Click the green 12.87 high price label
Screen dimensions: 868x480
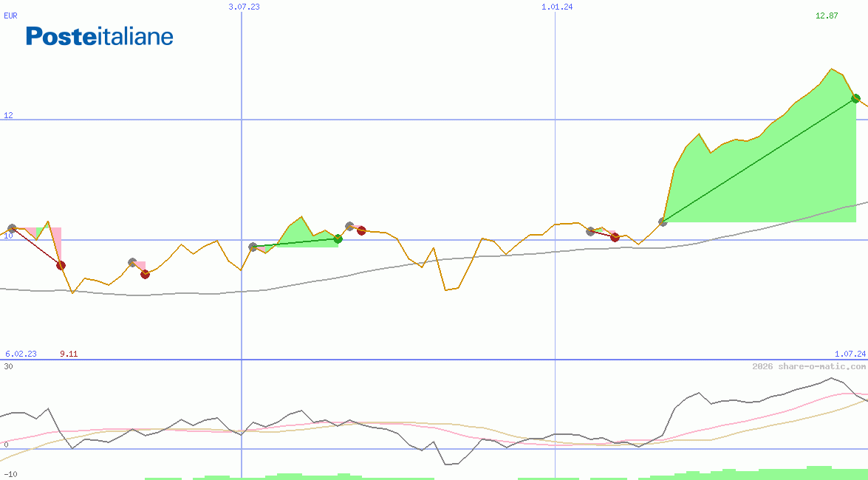[x=827, y=16]
